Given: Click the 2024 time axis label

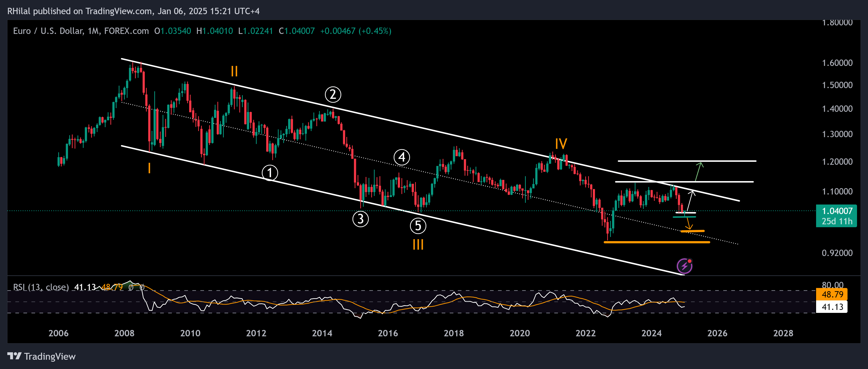Looking at the screenshot, I should [x=652, y=333].
